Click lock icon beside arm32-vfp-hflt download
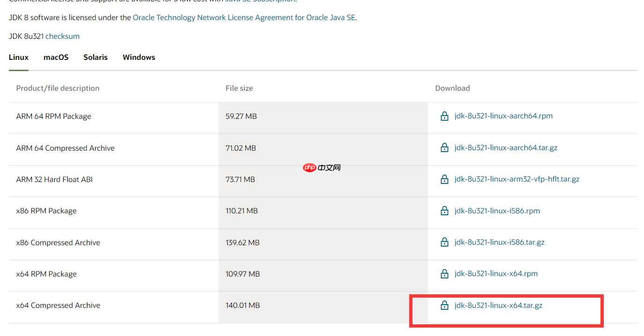This screenshot has width=644, height=336. 444,179
